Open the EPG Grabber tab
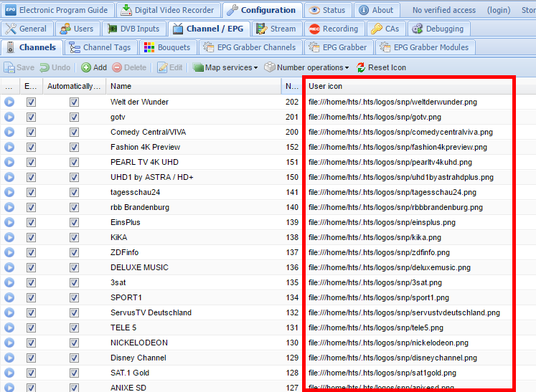Viewport: 536px width, 392px height. click(x=339, y=47)
